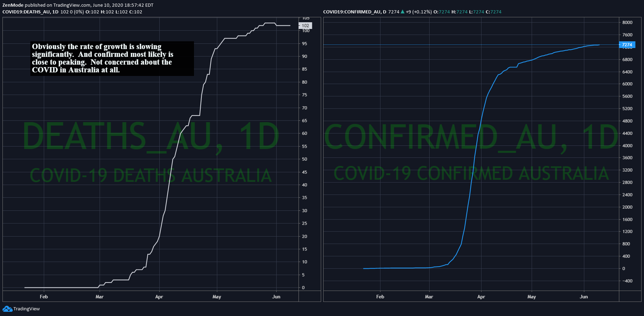
Task: Click the Mar label on deaths chart
Action: click(x=100, y=297)
